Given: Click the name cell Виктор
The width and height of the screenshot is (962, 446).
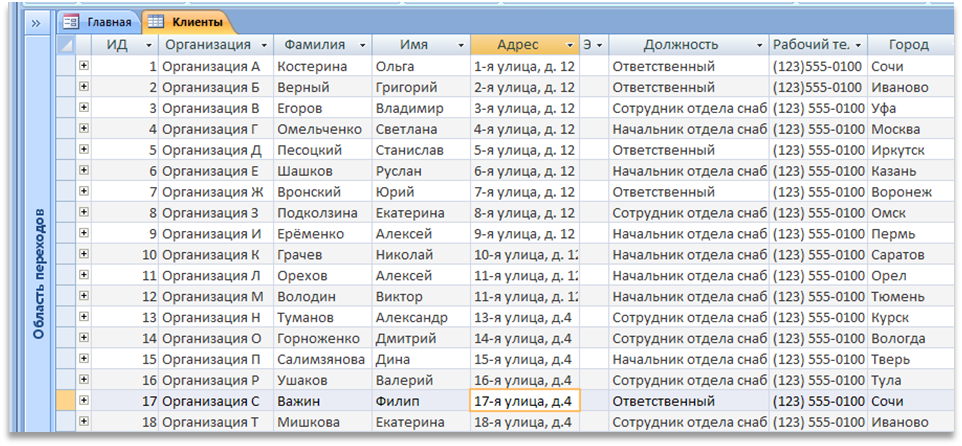Looking at the screenshot, I should (x=421, y=296).
